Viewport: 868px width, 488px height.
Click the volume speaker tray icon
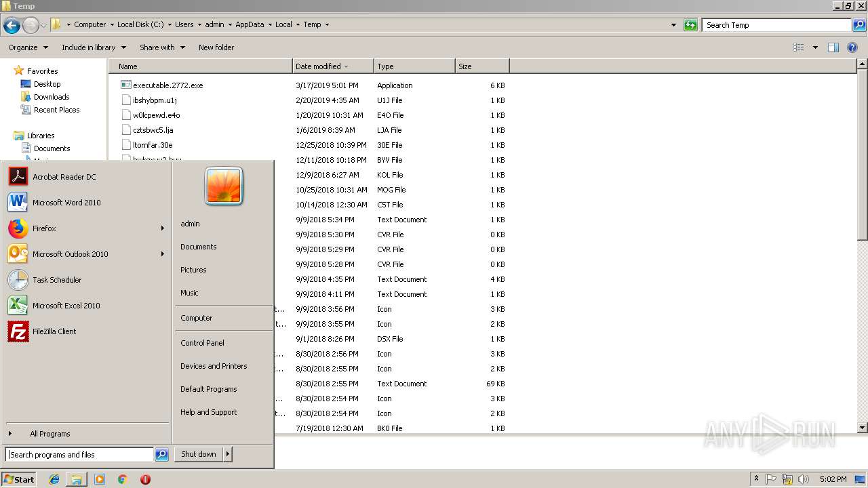click(803, 479)
